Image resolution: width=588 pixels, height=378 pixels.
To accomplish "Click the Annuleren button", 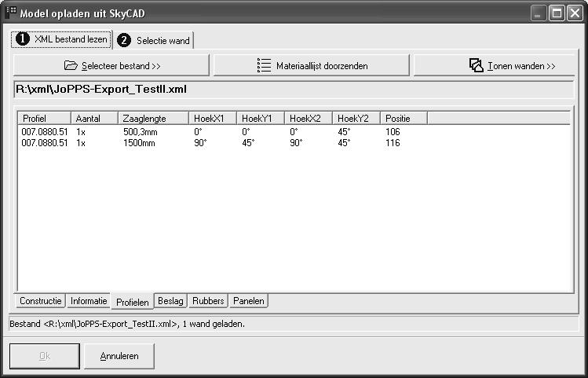I will coord(119,356).
